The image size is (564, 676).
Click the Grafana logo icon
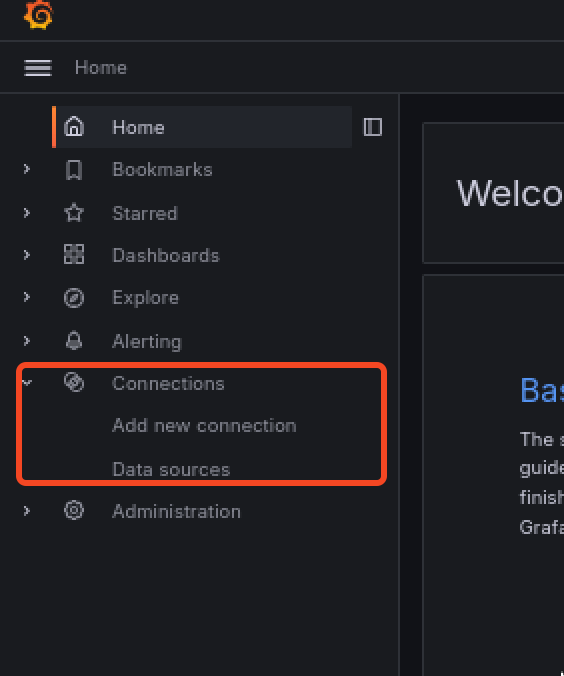tap(38, 15)
